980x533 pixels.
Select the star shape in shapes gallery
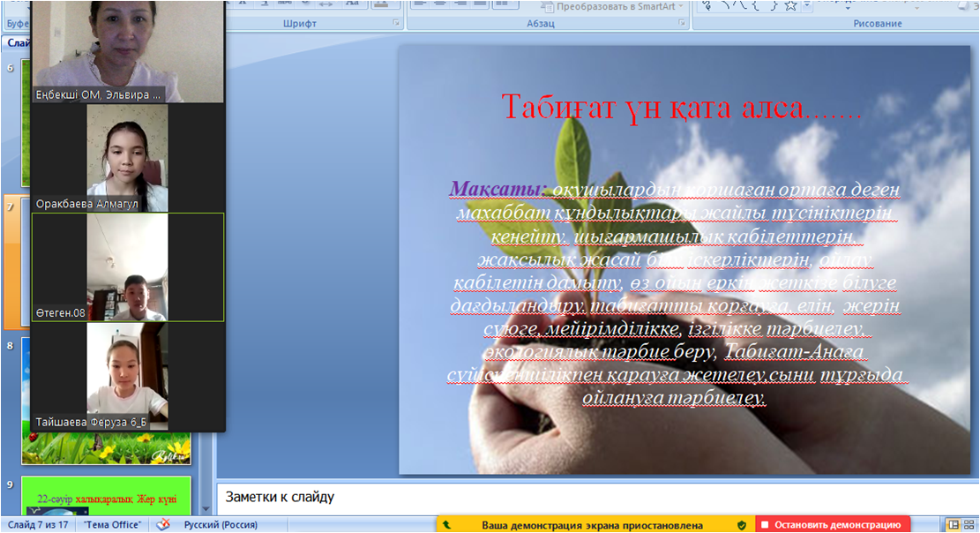click(x=790, y=6)
